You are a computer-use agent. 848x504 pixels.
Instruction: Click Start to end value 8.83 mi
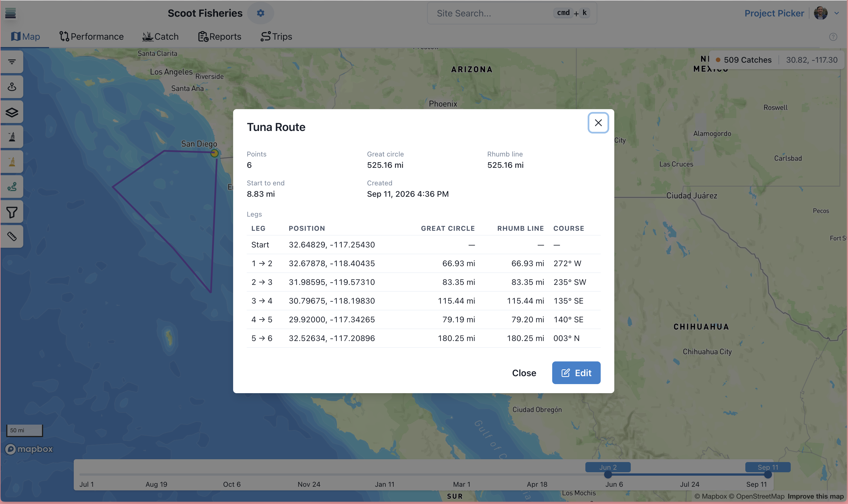(261, 194)
